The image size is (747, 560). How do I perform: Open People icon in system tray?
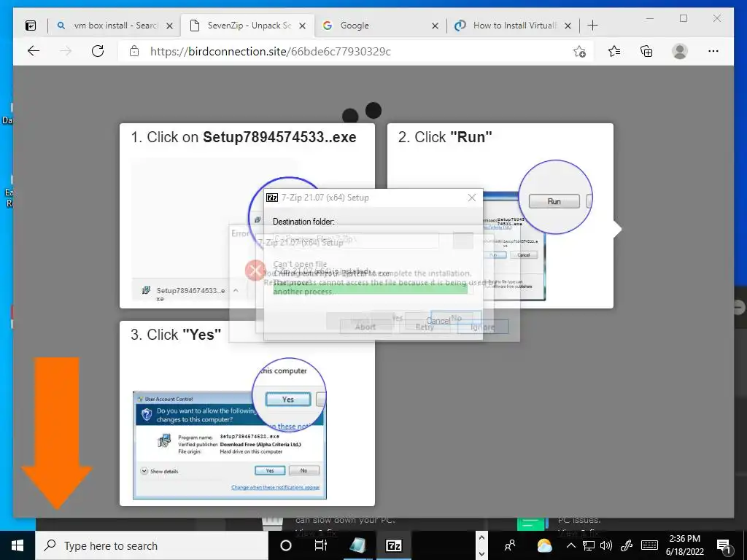coord(510,545)
